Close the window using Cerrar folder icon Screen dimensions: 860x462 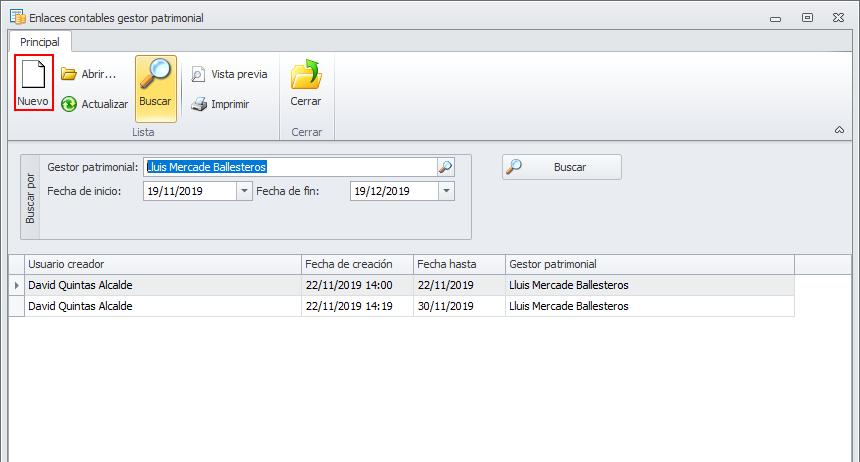click(306, 83)
